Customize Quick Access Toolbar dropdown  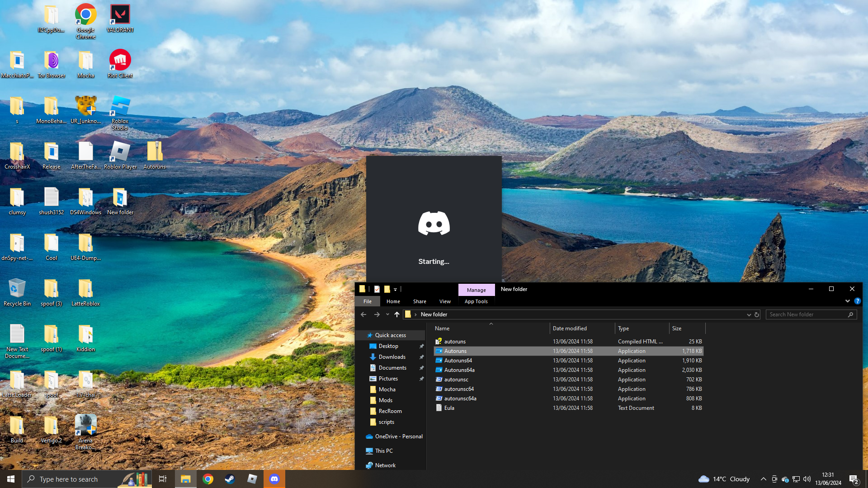pyautogui.click(x=395, y=289)
